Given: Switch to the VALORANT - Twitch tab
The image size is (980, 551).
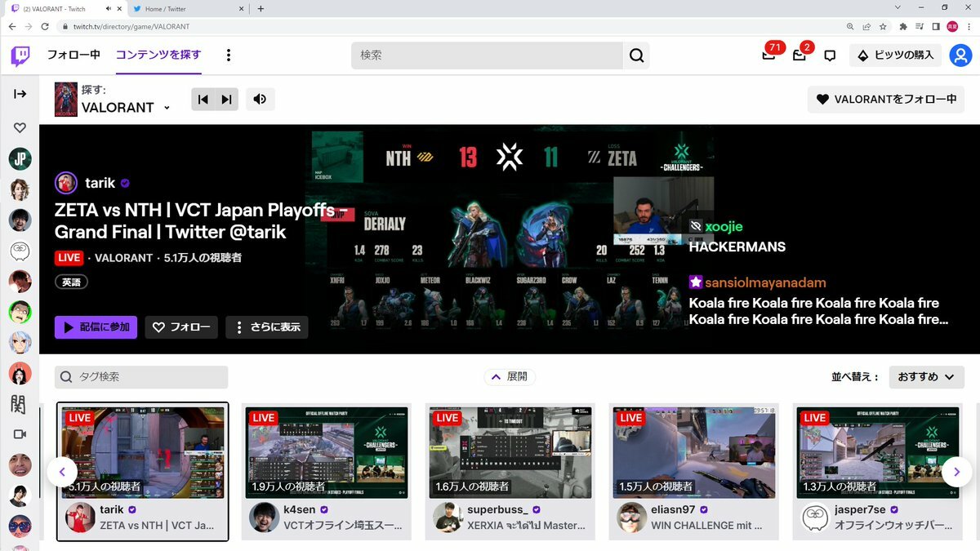Looking at the screenshot, I should pos(66,8).
